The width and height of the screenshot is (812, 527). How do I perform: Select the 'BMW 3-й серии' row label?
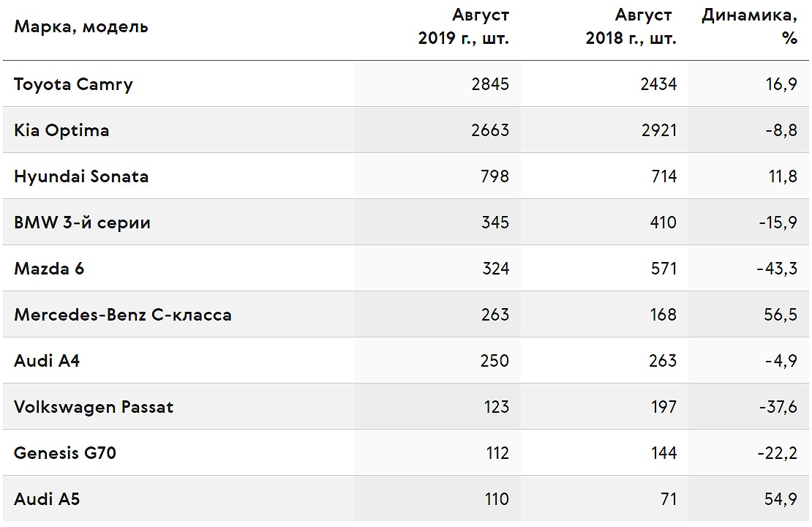(x=83, y=223)
